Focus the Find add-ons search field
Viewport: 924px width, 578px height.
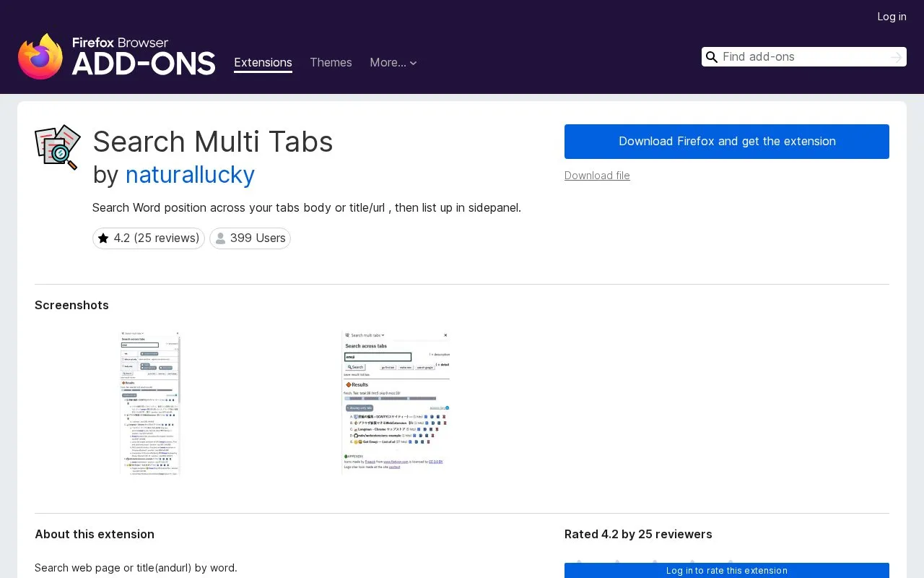[x=803, y=57]
